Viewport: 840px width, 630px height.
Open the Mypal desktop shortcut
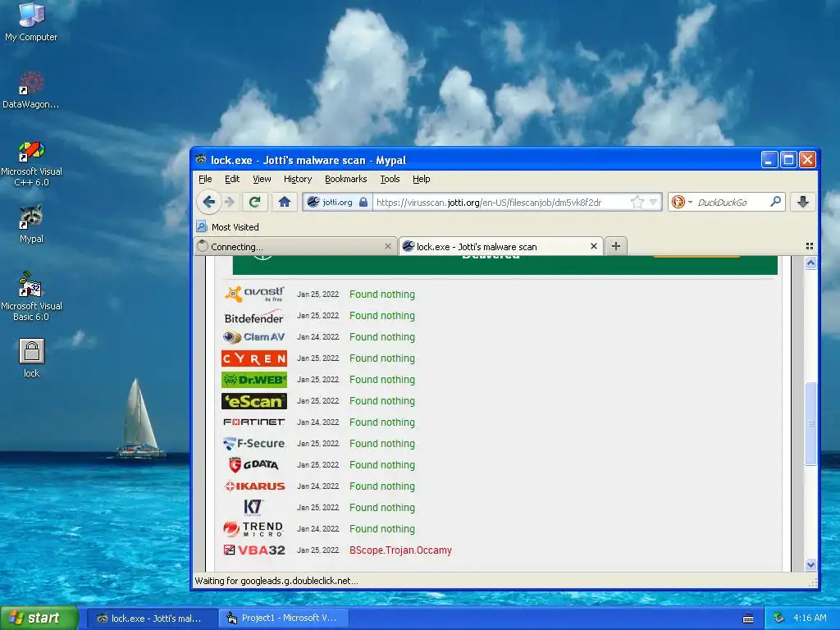[x=31, y=224]
